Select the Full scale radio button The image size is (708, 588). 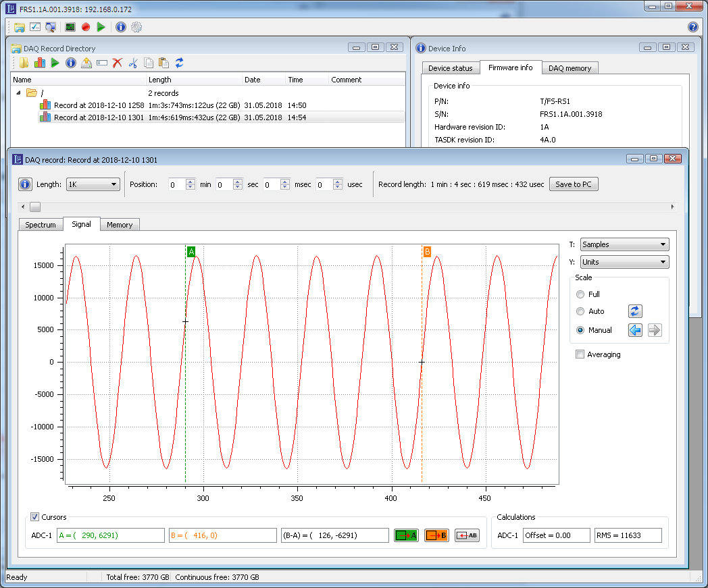(x=580, y=294)
